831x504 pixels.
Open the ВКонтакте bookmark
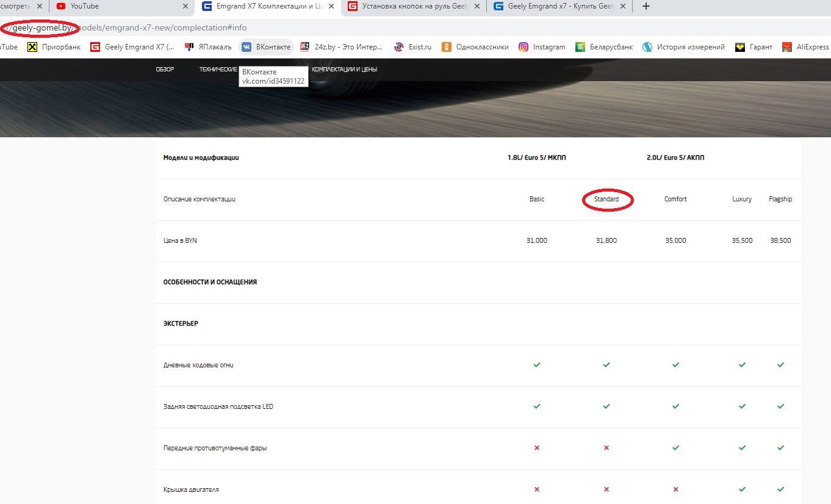[266, 47]
